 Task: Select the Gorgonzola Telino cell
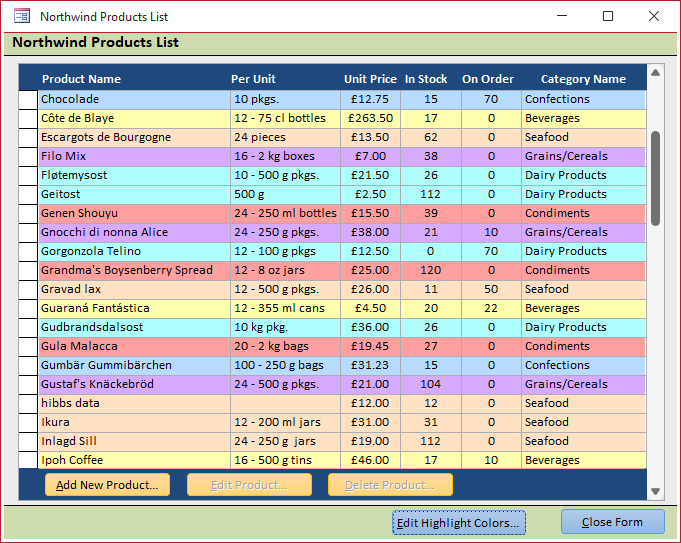[134, 252]
